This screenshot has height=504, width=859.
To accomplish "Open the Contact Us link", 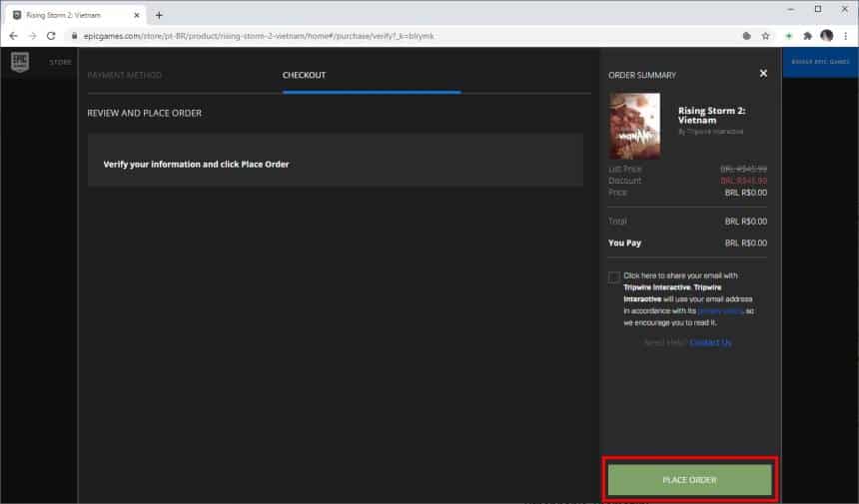I will click(x=710, y=342).
